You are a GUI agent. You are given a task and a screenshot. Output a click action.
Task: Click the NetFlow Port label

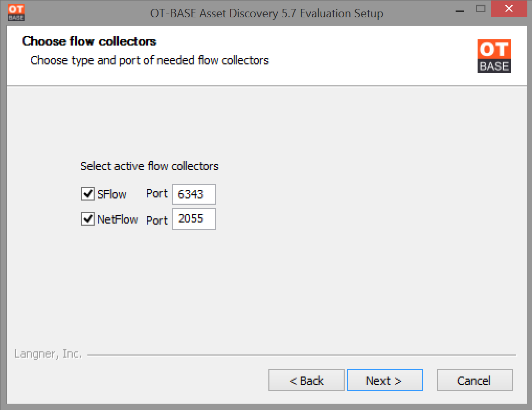157,220
